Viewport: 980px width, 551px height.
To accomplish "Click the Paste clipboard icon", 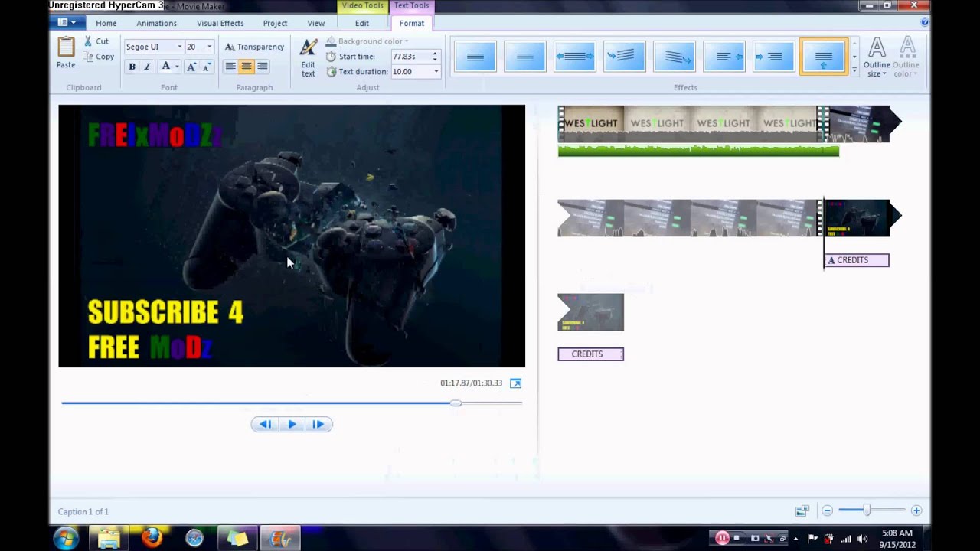I will tap(66, 47).
